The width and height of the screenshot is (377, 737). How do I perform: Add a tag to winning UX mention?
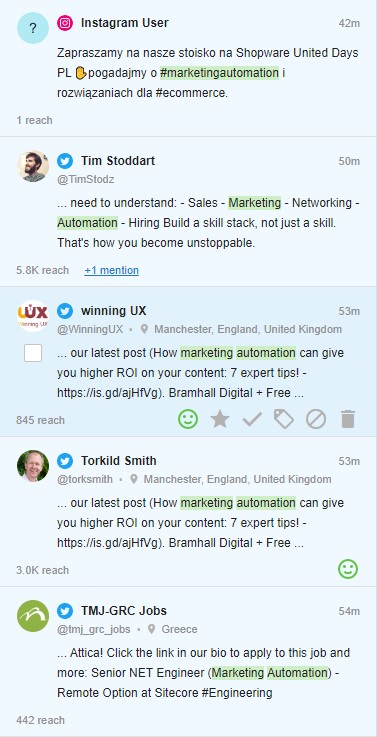tap(284, 419)
